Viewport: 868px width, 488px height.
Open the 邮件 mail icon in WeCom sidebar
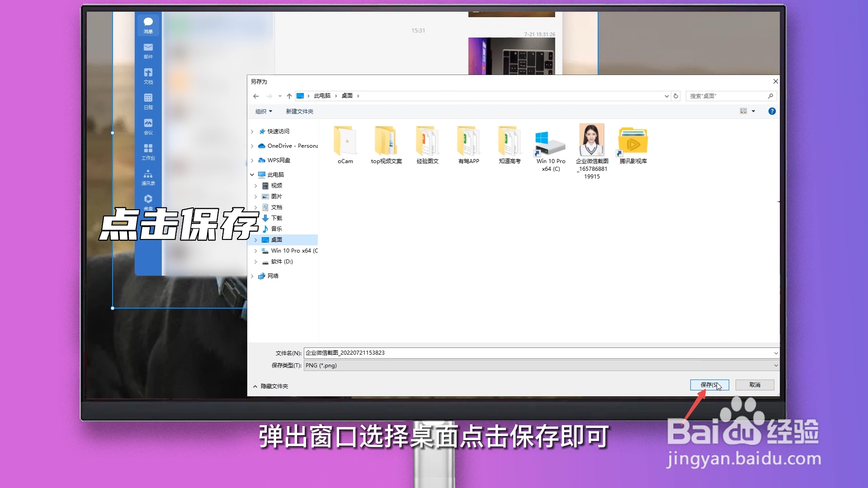coord(148,51)
